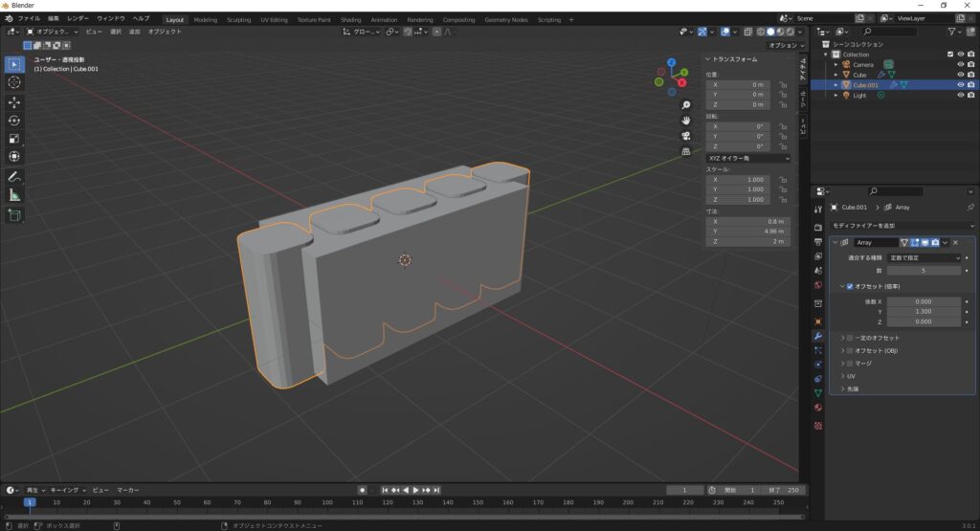Screen dimensions: 980x531
Task: Enable the マージ checkbox
Action: [x=849, y=364]
